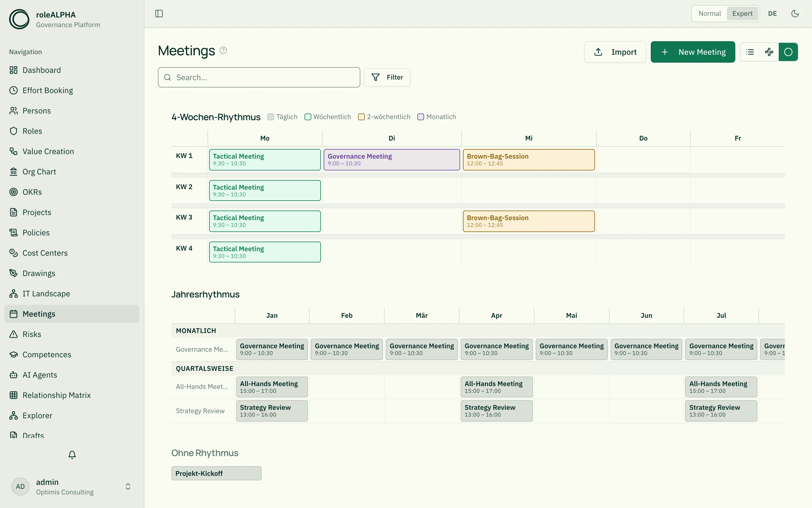Focus the Search input field
Screen dimensions: 812x508
259,77
